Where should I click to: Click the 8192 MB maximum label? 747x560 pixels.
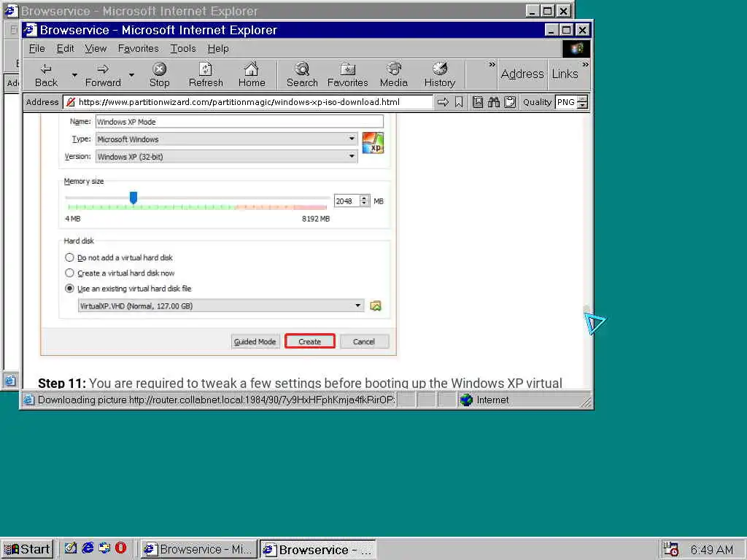(x=316, y=219)
